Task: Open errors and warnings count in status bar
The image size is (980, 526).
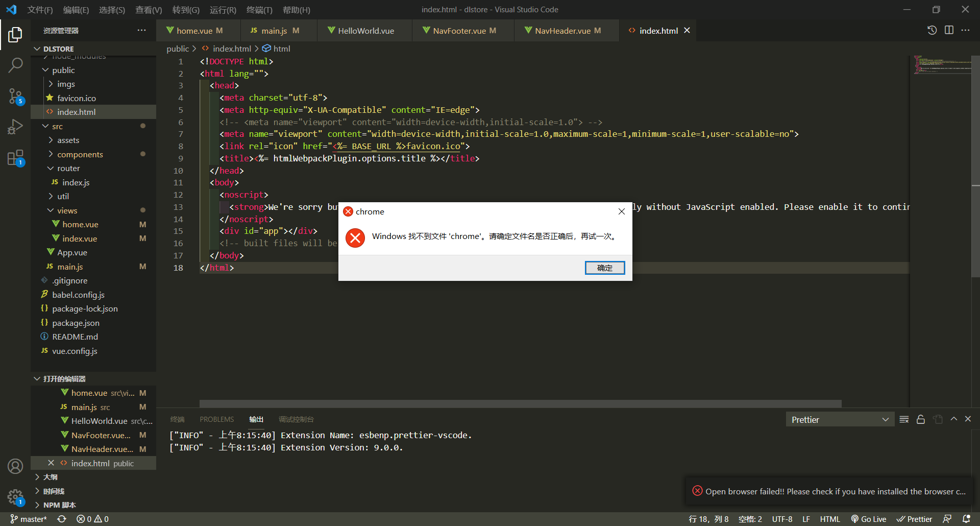Action: [92, 519]
